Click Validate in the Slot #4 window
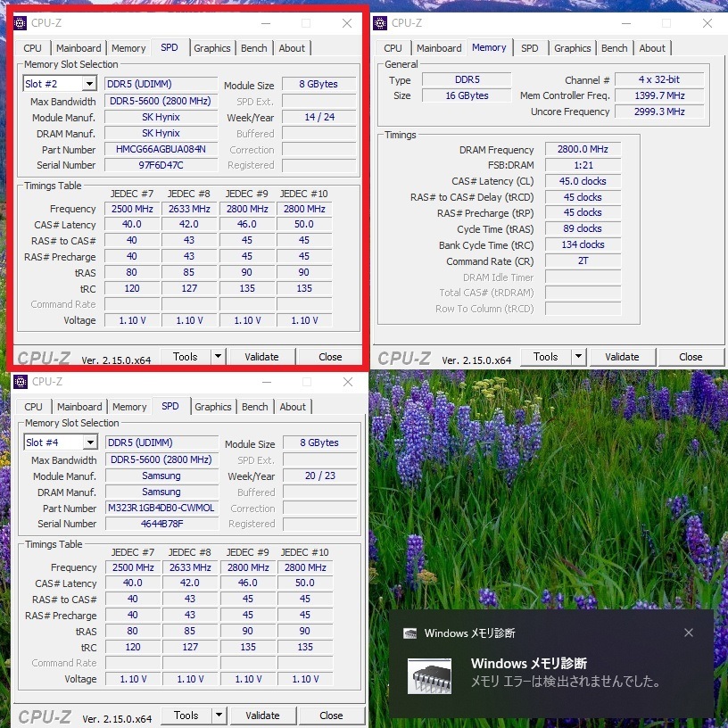728x728 pixels. (x=263, y=716)
